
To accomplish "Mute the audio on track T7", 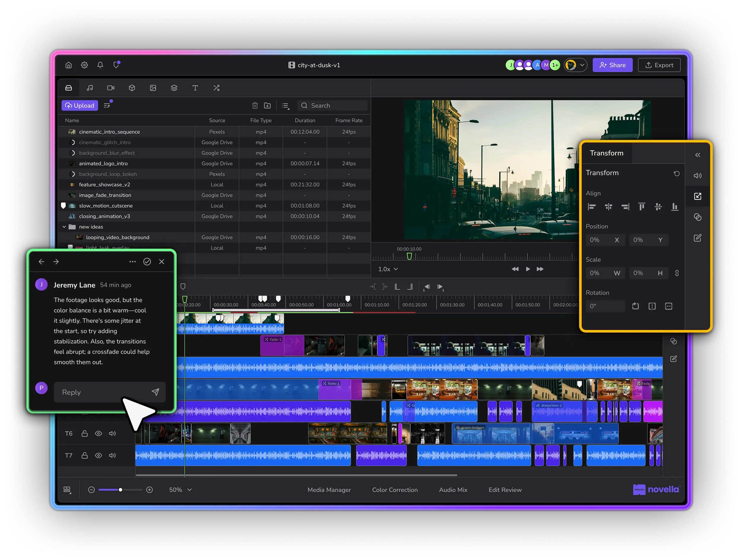I will coord(112,455).
